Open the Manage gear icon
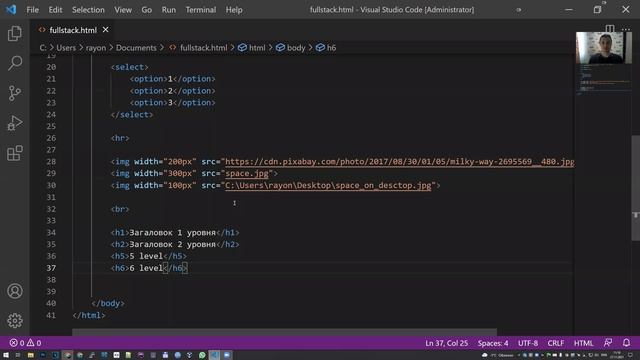The width and height of the screenshot is (640, 360). click(15, 320)
